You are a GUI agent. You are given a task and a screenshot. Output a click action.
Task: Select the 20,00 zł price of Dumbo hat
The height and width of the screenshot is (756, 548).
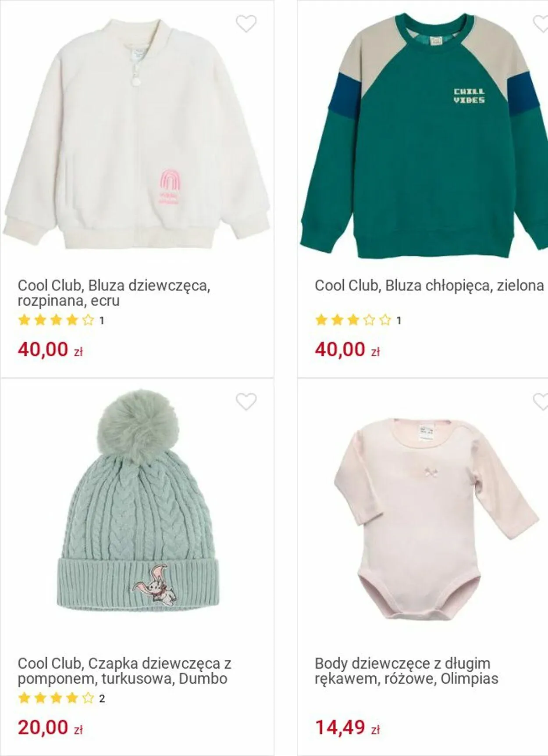[x=50, y=727]
